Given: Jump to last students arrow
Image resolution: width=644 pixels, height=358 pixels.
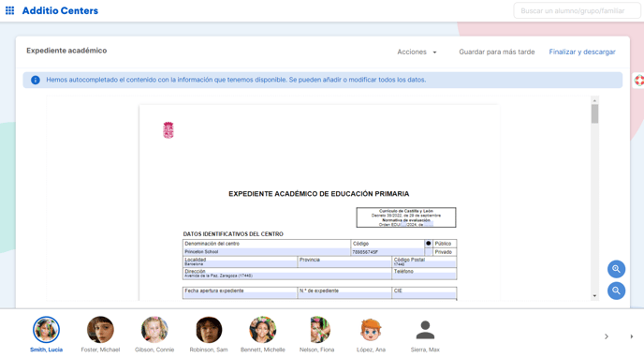Looking at the screenshot, I should [x=632, y=336].
